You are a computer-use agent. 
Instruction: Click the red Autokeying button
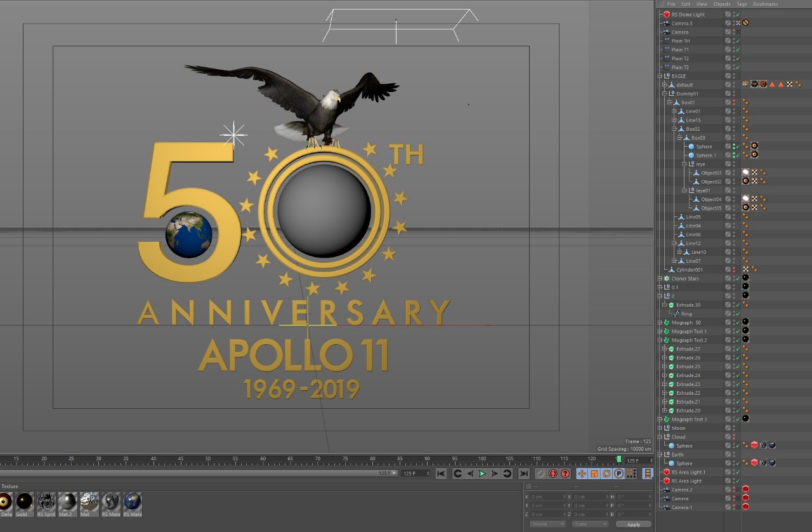pos(553,474)
